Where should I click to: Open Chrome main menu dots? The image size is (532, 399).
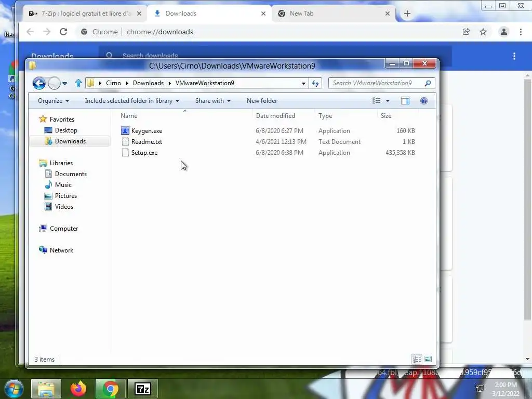coord(521,32)
